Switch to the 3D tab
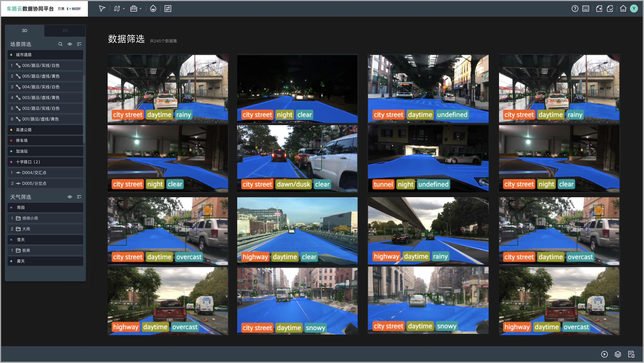The width and height of the screenshot is (644, 363). [24, 30]
